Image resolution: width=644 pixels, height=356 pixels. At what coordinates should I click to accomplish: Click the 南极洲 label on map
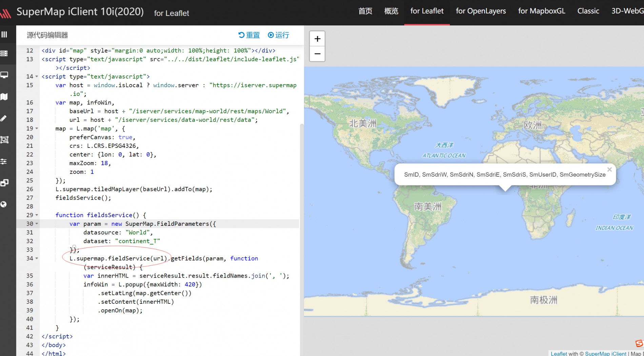tap(544, 300)
